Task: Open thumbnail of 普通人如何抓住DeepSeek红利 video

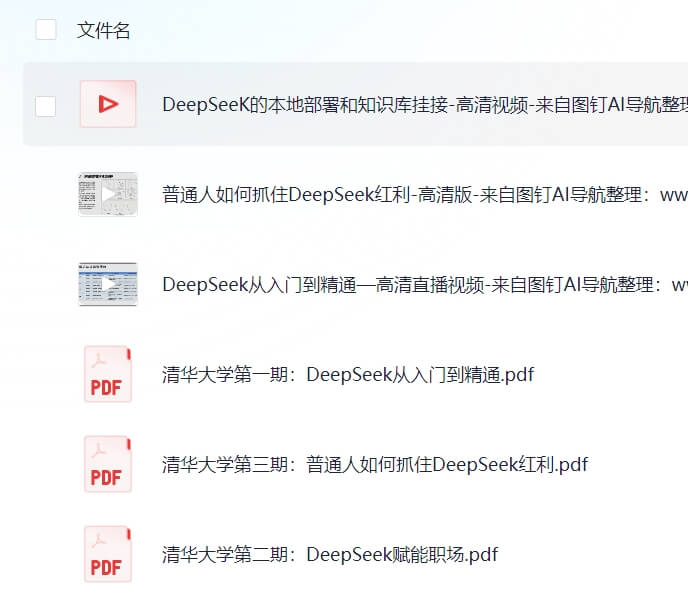Action: [108, 194]
